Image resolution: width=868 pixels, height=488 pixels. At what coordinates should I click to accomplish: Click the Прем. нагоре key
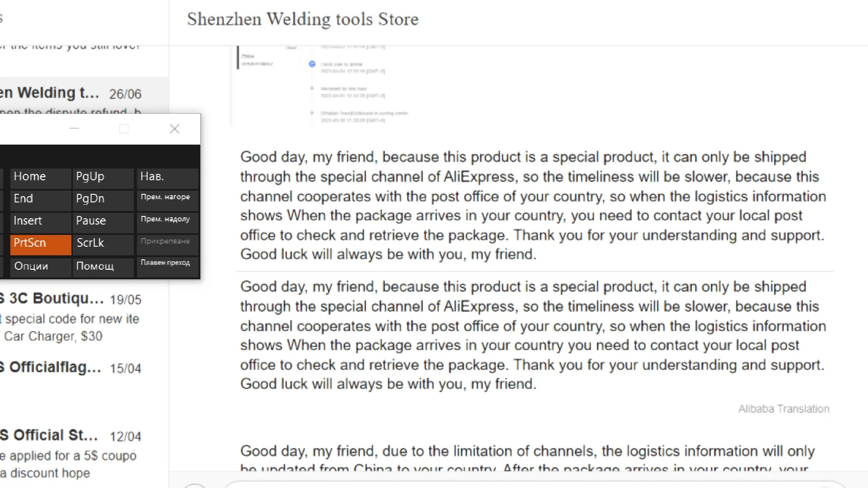pyautogui.click(x=167, y=199)
